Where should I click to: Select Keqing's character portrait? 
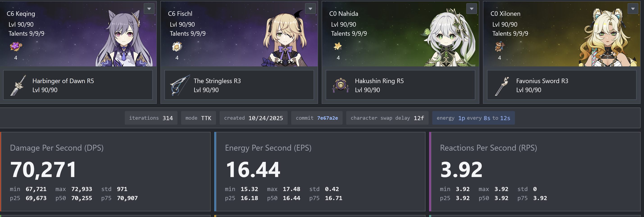point(124,37)
